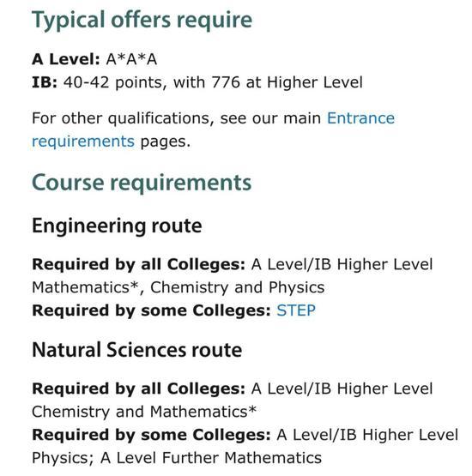Click "Required by some Colleges" under Natural Sciences
This screenshot has height=476, width=472.
[151, 435]
